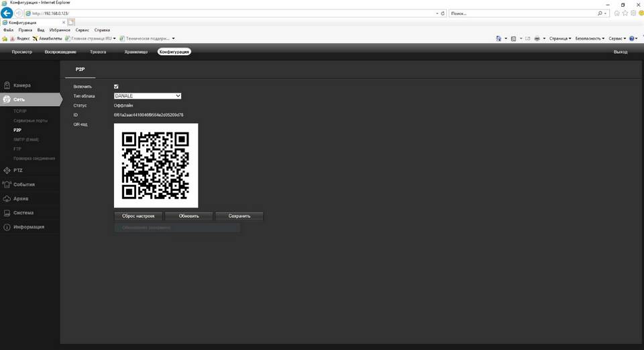Screen dimensions: 644x350
Task: Click the read mail icon
Action: click(528, 38)
